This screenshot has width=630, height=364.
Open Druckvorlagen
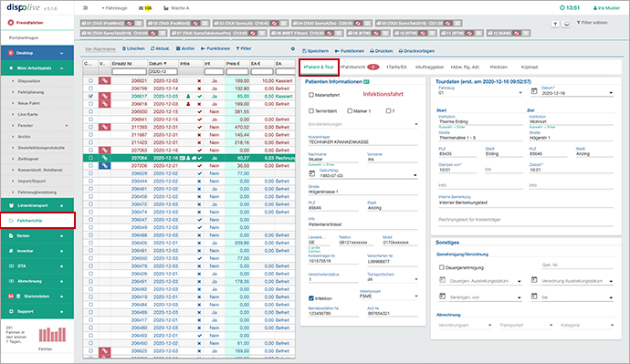coord(416,51)
